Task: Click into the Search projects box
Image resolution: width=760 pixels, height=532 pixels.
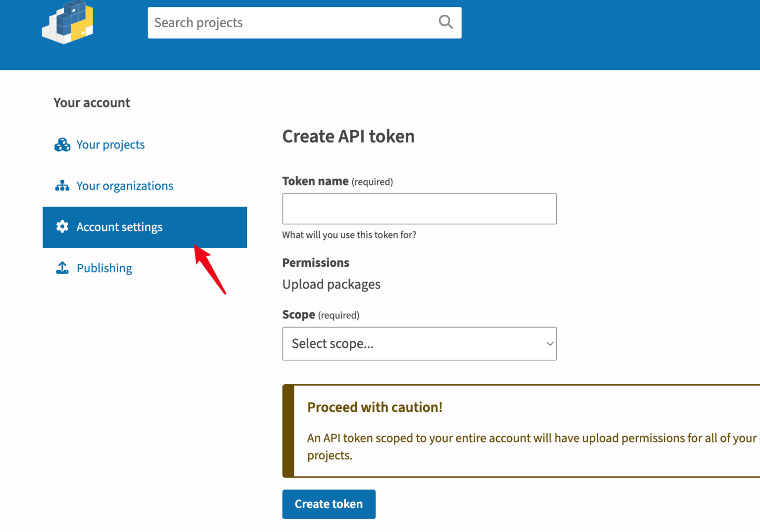Action: tap(292, 23)
